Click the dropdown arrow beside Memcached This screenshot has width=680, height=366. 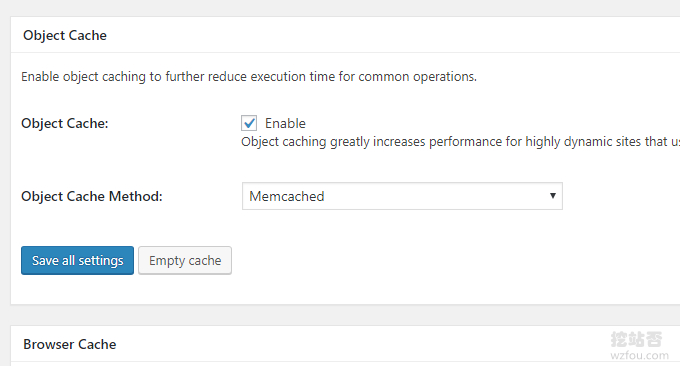[x=552, y=196]
